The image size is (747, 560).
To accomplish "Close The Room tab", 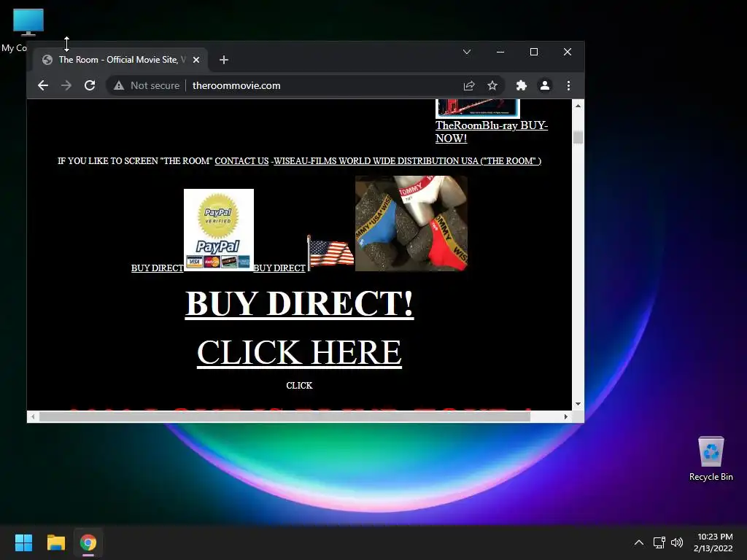I will (196, 60).
